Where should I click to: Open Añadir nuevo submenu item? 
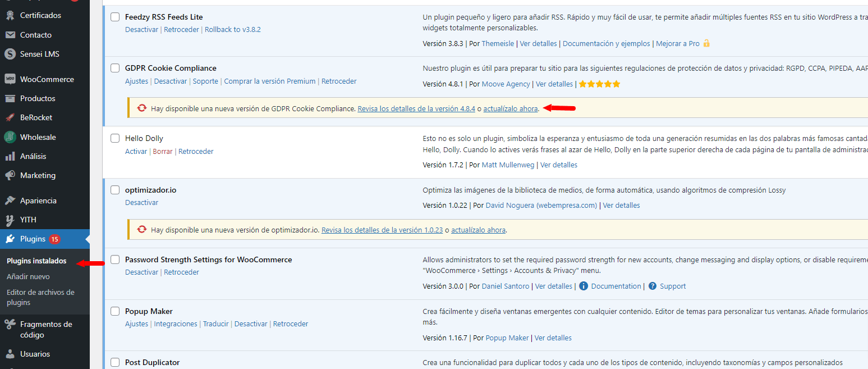coord(28,276)
